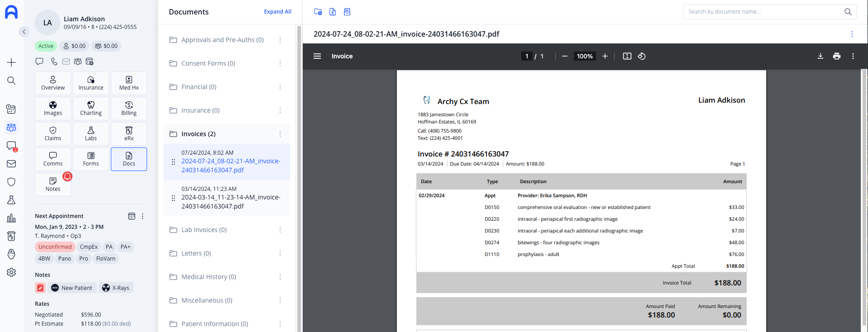
Task: Open the Billing tab
Action: [129, 109]
